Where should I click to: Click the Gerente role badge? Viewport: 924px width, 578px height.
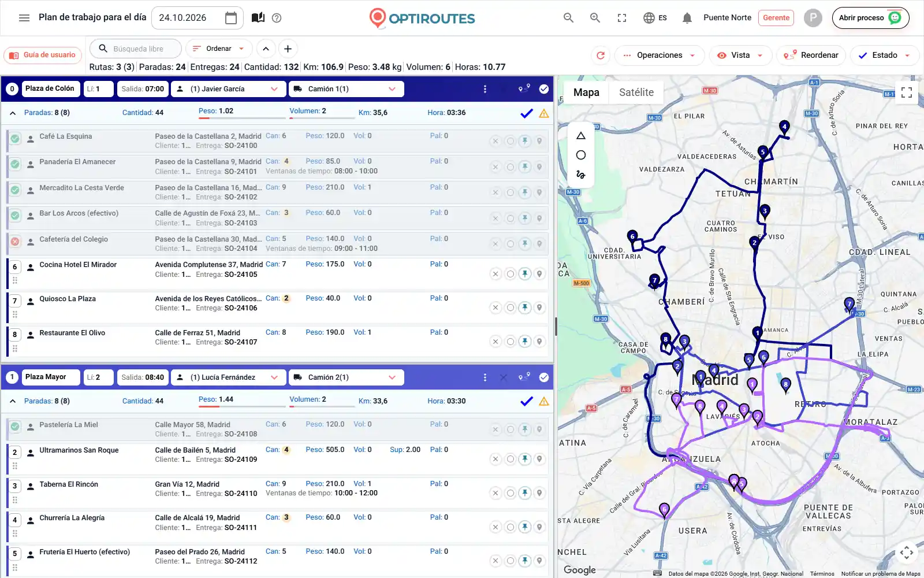click(776, 18)
